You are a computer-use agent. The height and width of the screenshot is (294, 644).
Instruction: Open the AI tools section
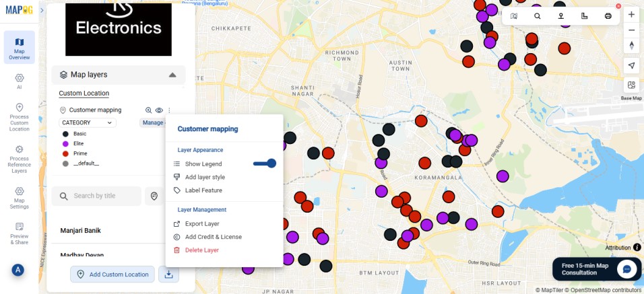click(x=20, y=81)
